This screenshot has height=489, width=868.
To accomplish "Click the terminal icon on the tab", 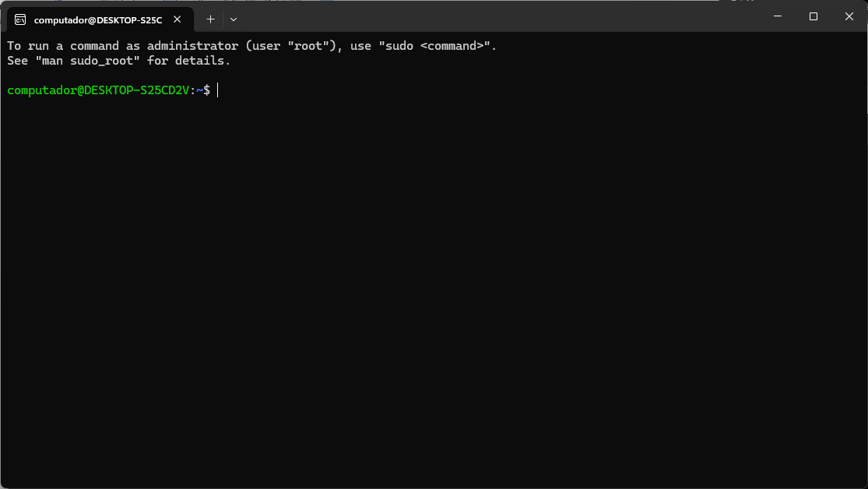I will 20,19.
